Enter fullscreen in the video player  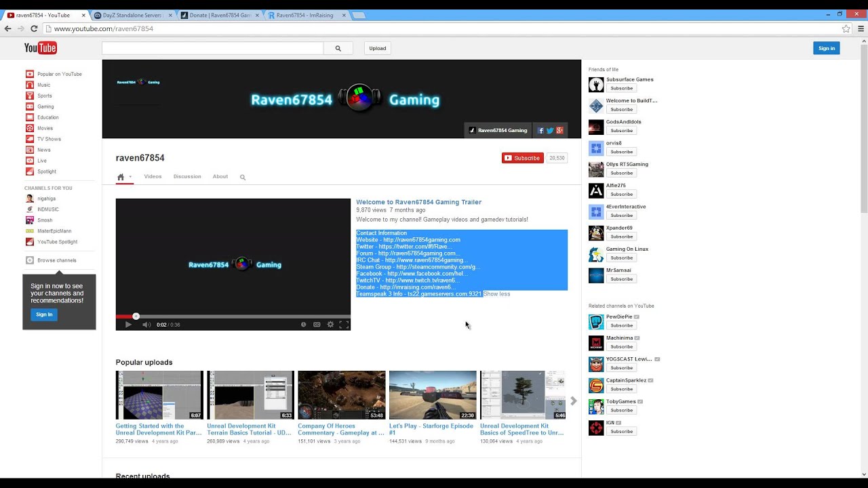tap(344, 325)
